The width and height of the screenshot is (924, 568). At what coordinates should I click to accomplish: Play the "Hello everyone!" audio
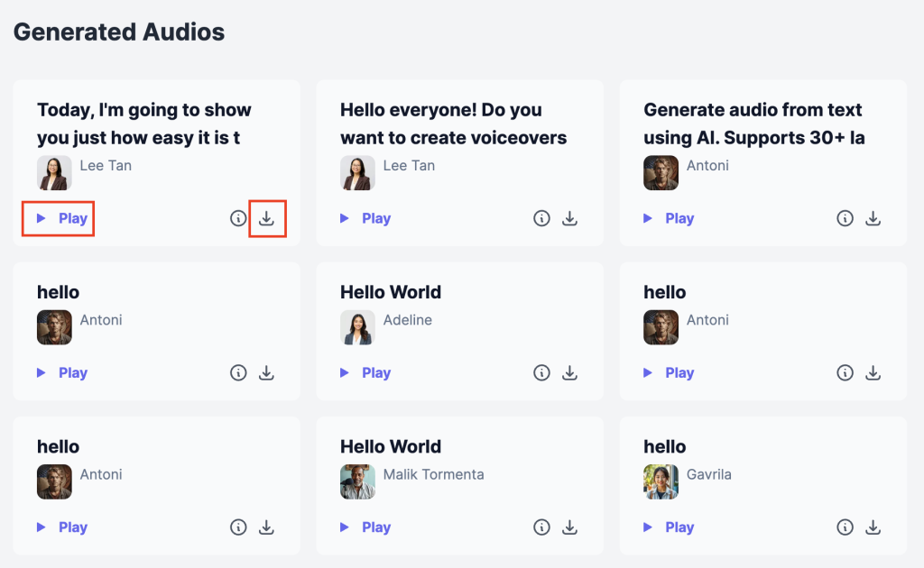(x=365, y=218)
